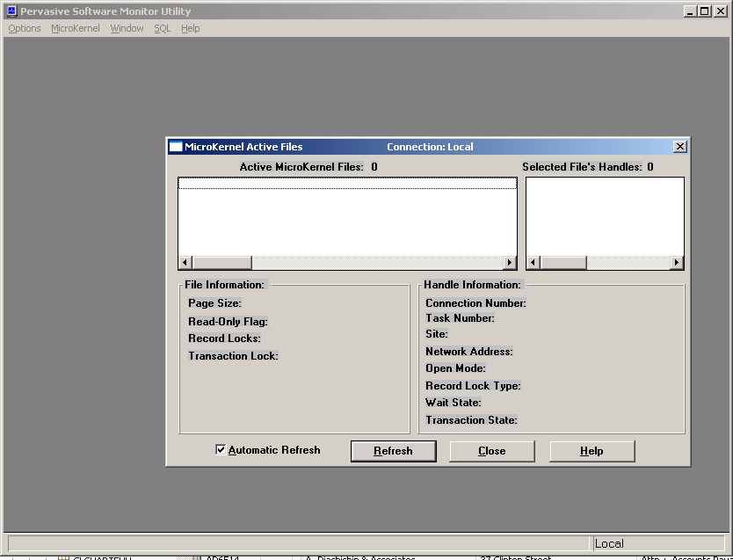Click the 'Record Locks:' label
This screenshot has height=560, width=733.
[x=224, y=338]
